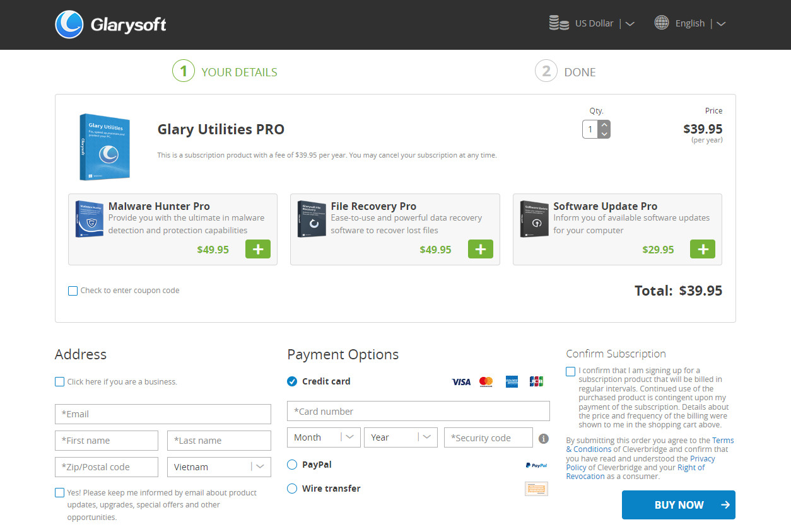Click the File Recovery Pro $49.95 price
Viewport: 791px width, 532px height.
click(x=436, y=250)
